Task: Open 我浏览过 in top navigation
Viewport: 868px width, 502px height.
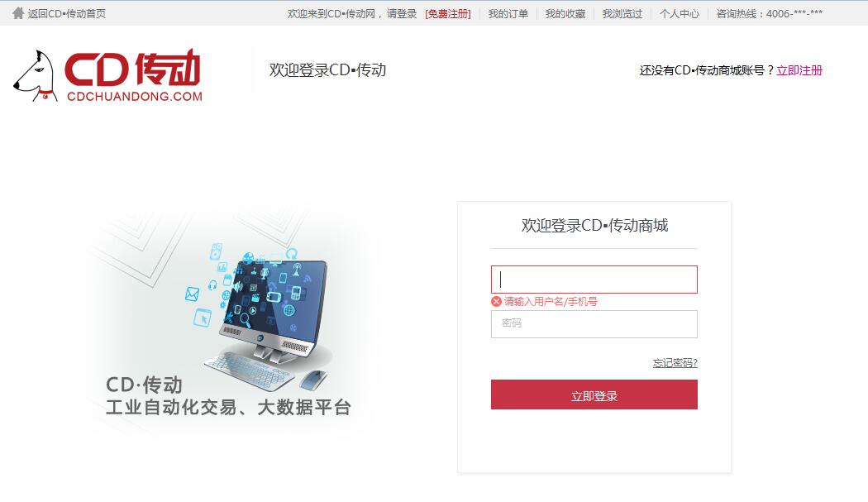Action: 622,14
